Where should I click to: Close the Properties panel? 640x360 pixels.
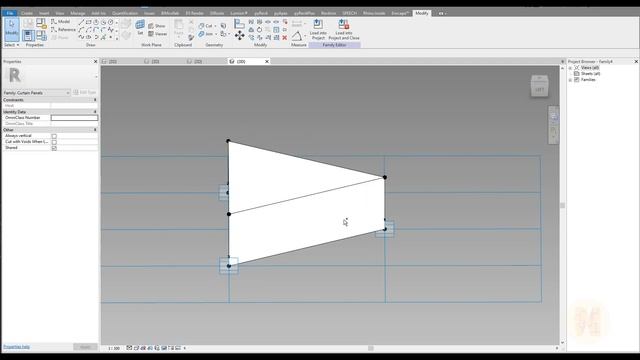tap(96, 62)
